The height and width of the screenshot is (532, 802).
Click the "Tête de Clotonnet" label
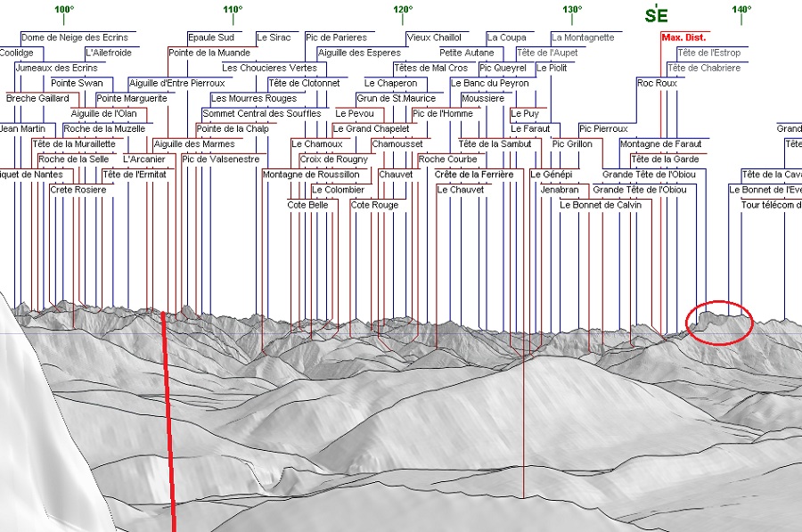click(305, 84)
